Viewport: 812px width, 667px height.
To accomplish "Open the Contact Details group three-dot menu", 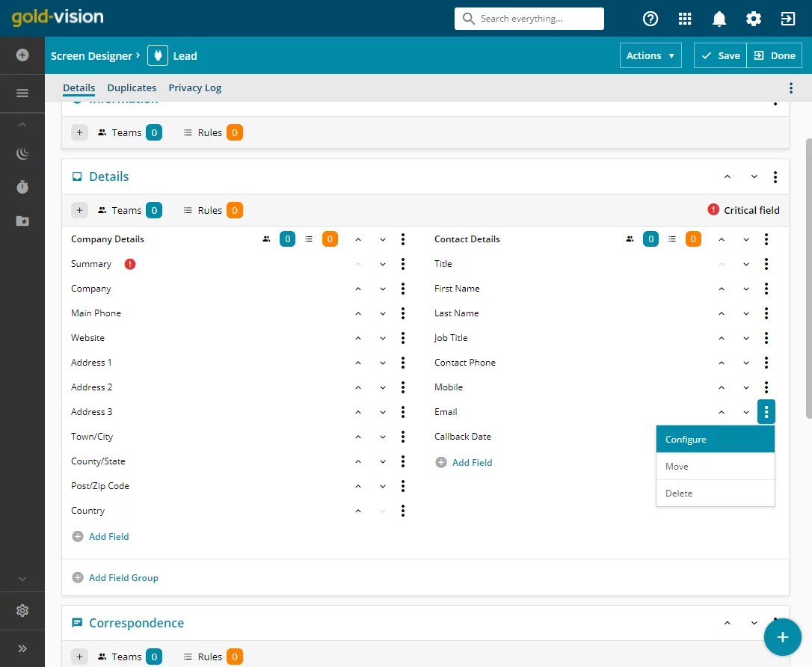I will [x=766, y=239].
